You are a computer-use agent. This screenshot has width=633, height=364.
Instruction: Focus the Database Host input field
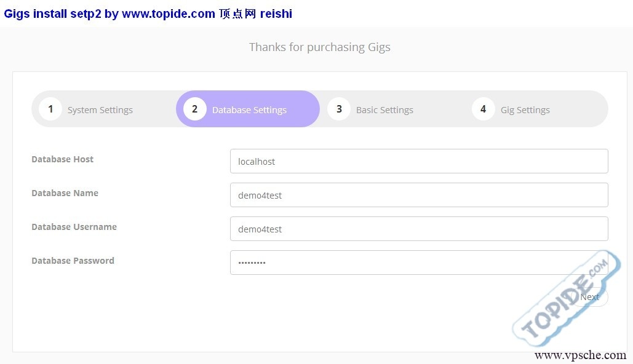(418, 161)
